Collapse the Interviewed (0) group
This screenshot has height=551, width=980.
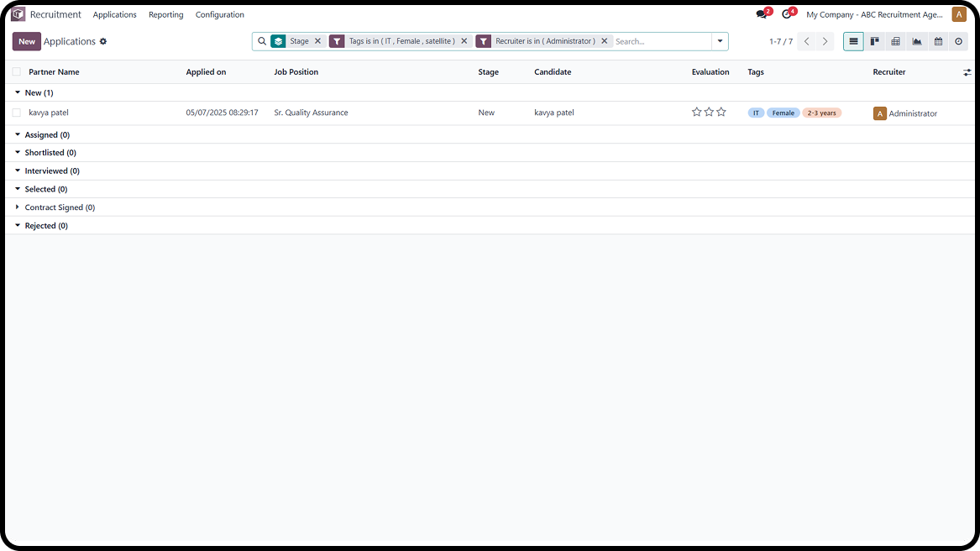(x=18, y=171)
